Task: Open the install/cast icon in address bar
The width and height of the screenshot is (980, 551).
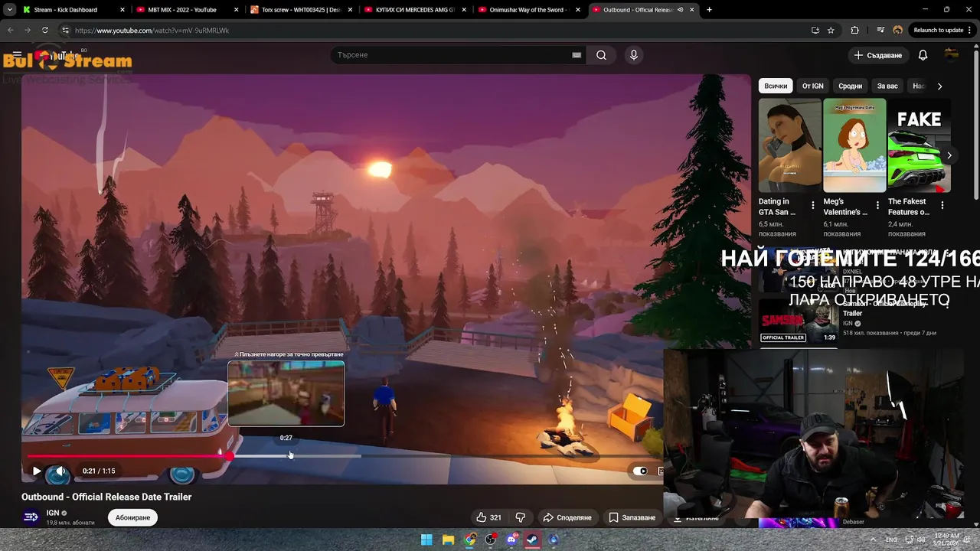Action: click(x=815, y=30)
